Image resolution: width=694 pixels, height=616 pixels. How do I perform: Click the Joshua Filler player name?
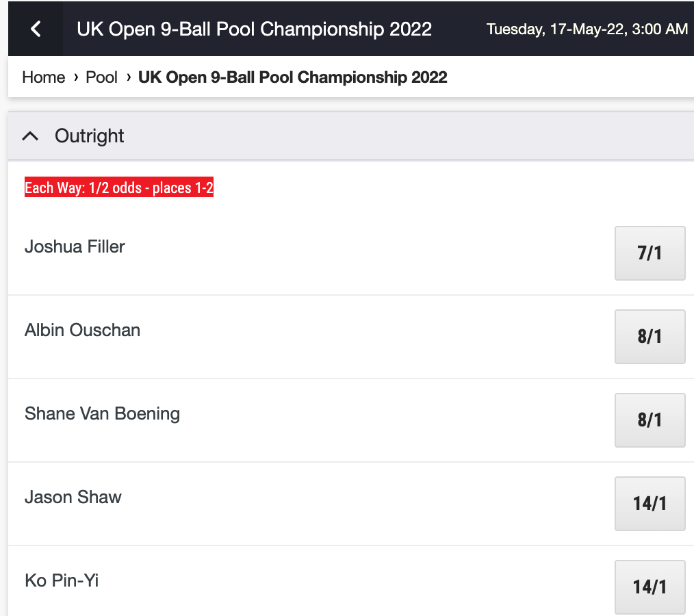coord(75,246)
